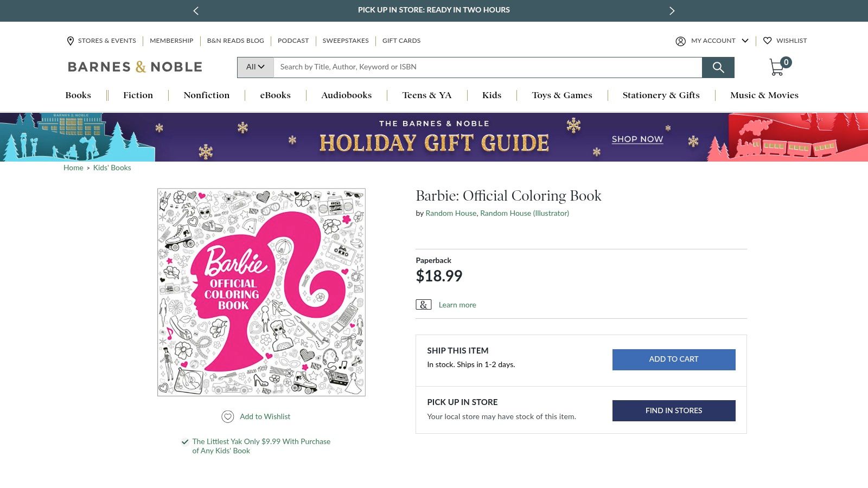The image size is (868, 488).
Task: Click the Find in Stores button
Action: point(673,410)
